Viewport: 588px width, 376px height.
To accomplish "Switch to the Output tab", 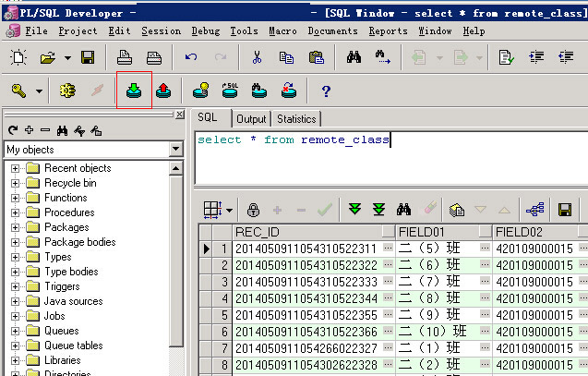I will click(251, 119).
